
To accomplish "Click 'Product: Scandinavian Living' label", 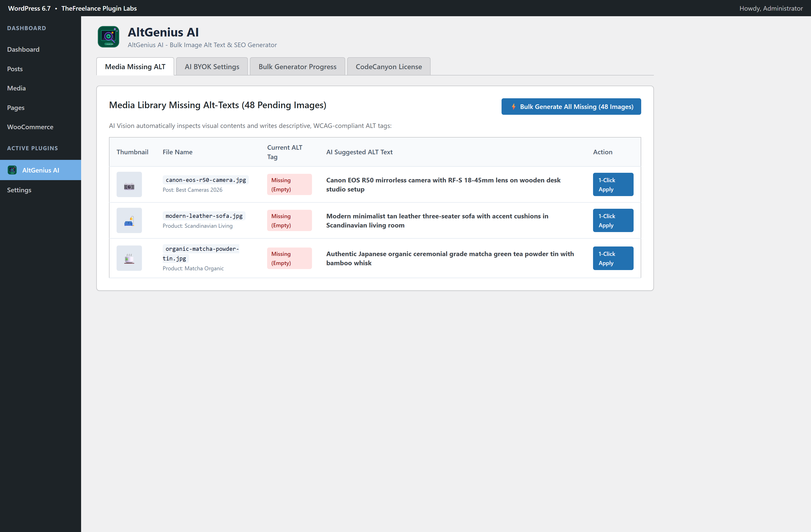I will pos(198,226).
